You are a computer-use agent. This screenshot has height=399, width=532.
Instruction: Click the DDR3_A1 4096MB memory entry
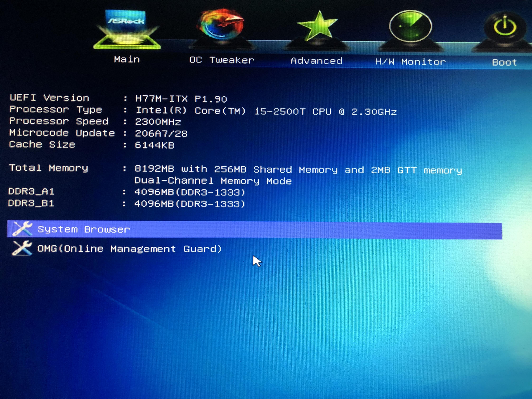click(190, 192)
